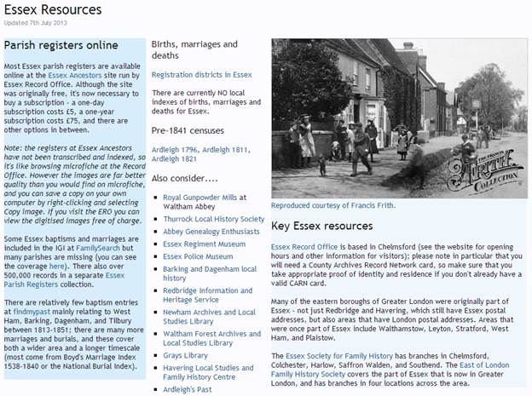Open Newham Archives and Local Studies Library
The width and height of the screenshot is (532, 396).
coord(209,317)
